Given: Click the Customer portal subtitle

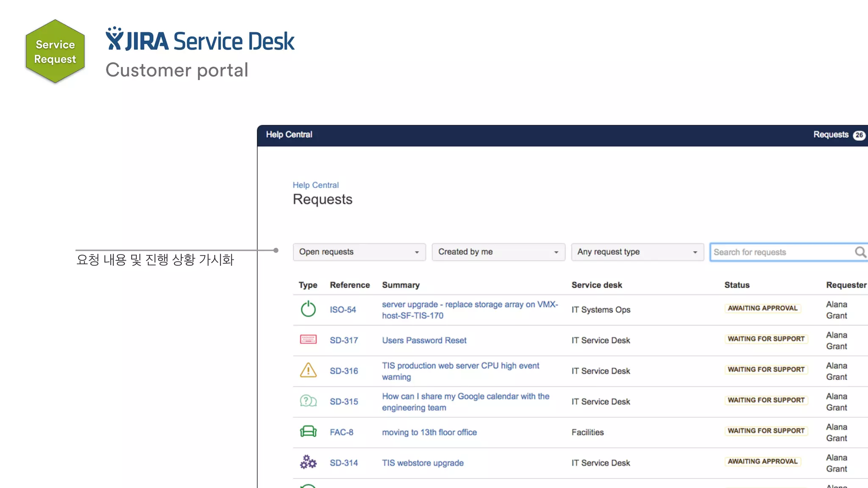Looking at the screenshot, I should [x=177, y=70].
